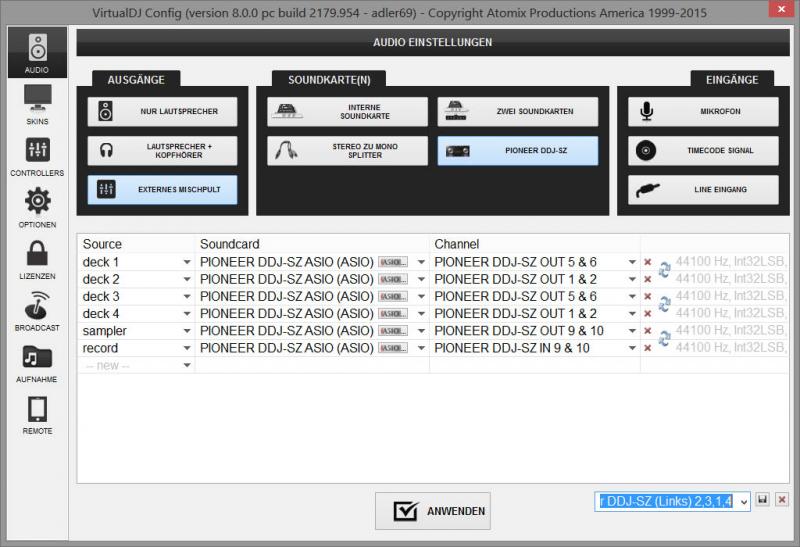Click ASIO settings badge on deck 1 row
This screenshot has width=800, height=547.
[x=392, y=262]
